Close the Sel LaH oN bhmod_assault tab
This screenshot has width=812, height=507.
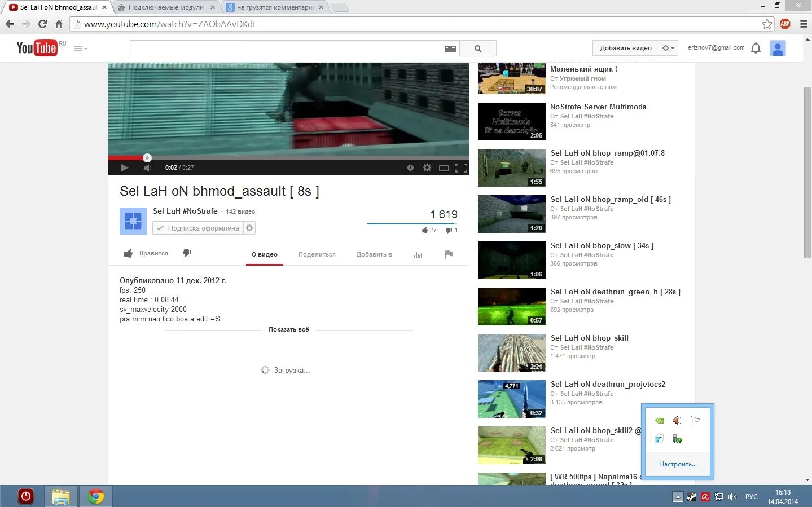click(104, 7)
